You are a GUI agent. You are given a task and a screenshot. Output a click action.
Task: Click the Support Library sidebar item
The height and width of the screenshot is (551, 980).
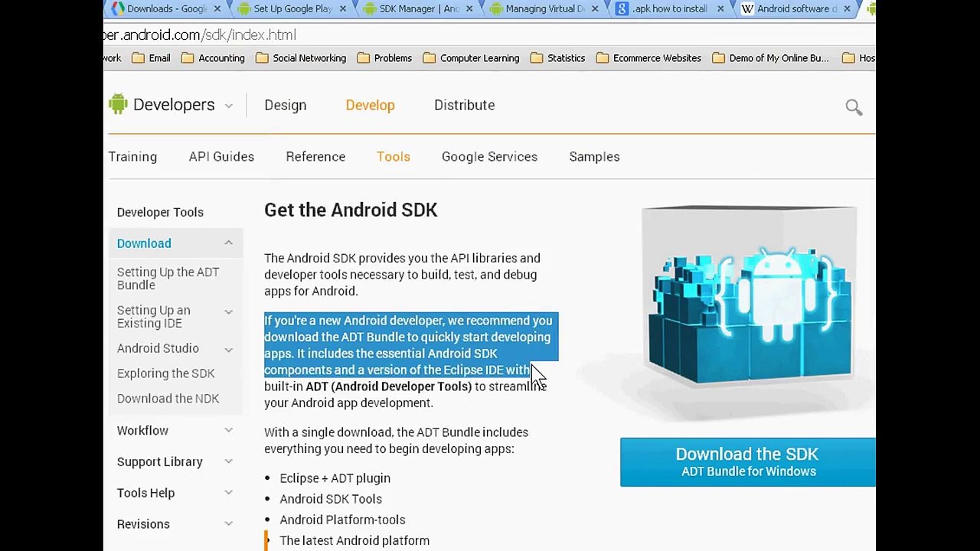159,461
